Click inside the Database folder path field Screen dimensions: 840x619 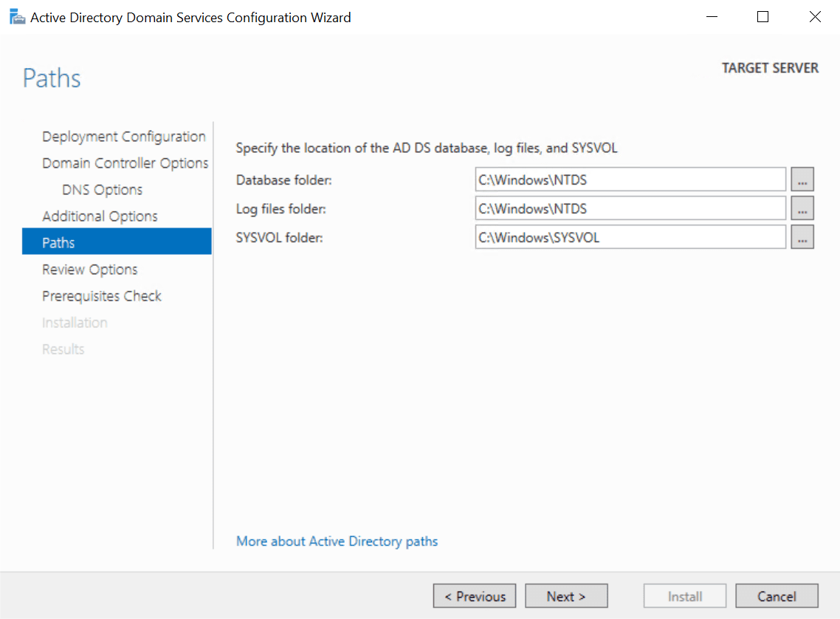pos(630,179)
